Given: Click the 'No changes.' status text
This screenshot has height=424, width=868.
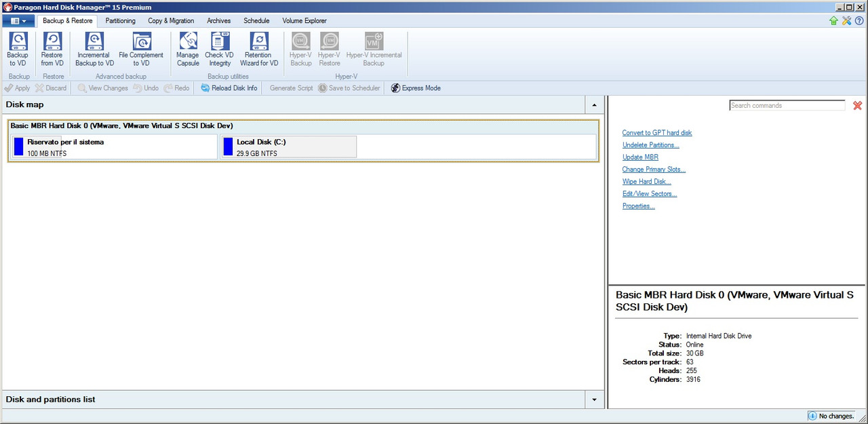Looking at the screenshot, I should coord(836,417).
